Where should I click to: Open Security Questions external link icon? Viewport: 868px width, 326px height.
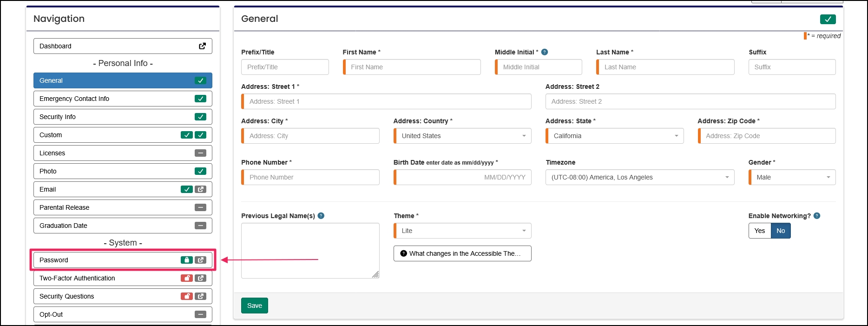click(200, 296)
